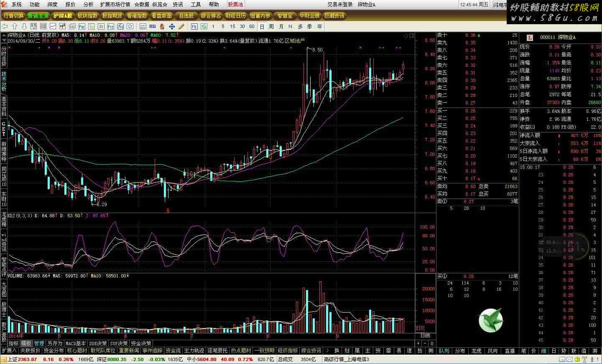This screenshot has height=364, width=602.
Task: Open the 股指期货 tab
Action: click(112, 16)
